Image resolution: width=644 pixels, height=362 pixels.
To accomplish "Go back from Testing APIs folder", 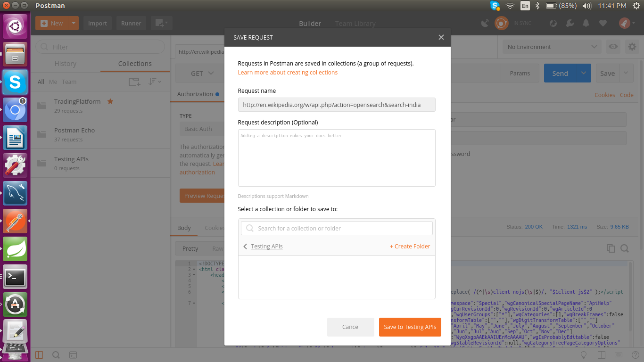I will click(245, 247).
